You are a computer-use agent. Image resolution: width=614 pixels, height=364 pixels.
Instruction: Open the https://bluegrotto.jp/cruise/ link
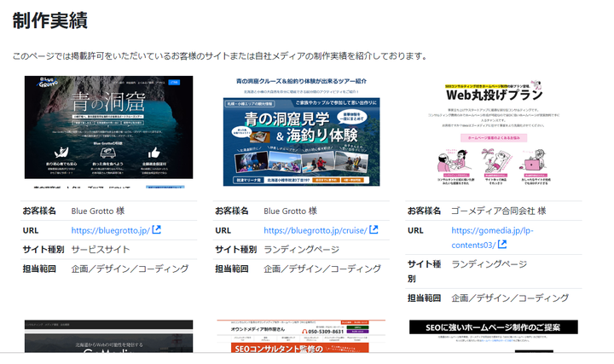click(316, 230)
